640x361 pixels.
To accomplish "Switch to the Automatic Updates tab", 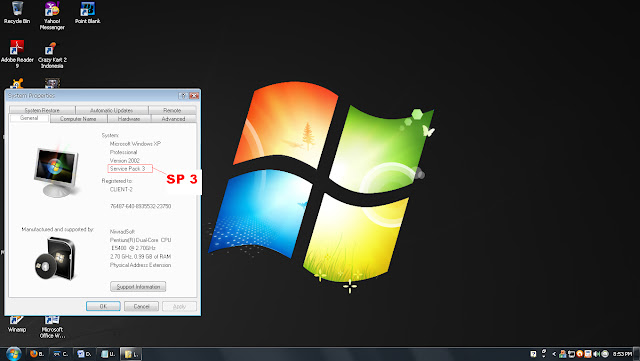I will 111,110.
